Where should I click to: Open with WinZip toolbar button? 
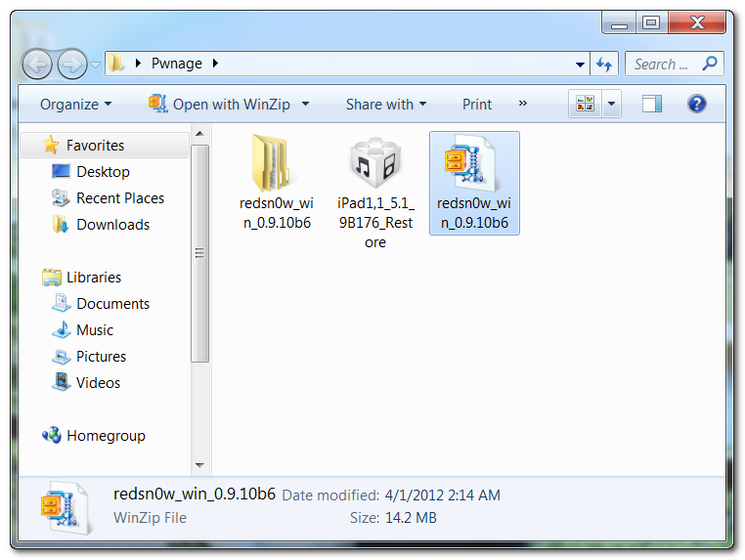click(219, 104)
